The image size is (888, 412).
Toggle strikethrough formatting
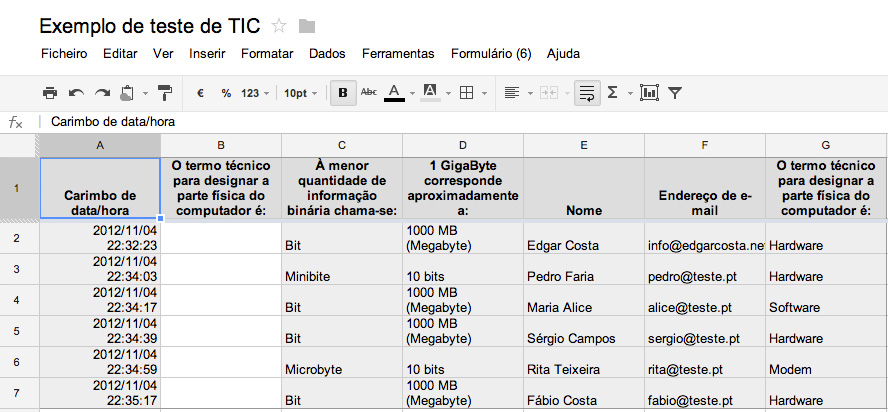coord(368,93)
